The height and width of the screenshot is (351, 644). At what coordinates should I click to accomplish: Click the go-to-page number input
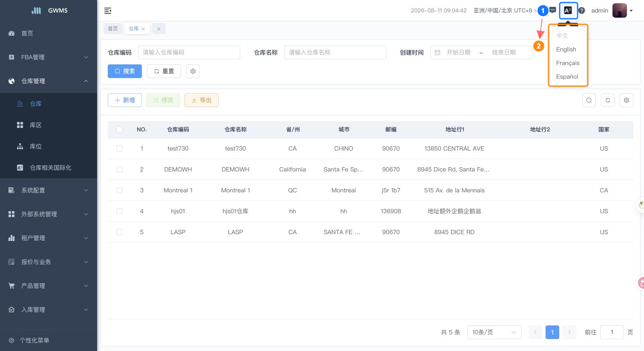[612, 332]
